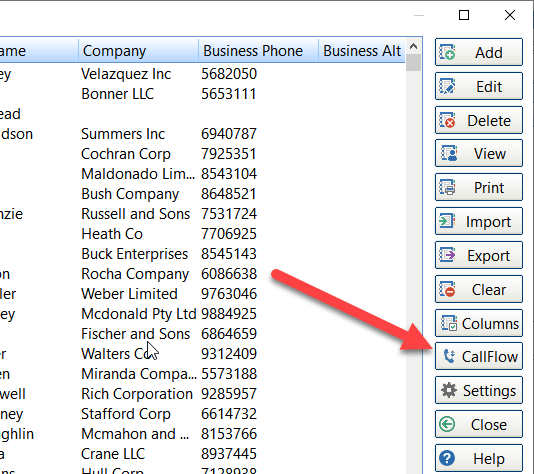This screenshot has height=474, width=534.
Task: Click the Columns checklist icon
Action: (x=449, y=323)
